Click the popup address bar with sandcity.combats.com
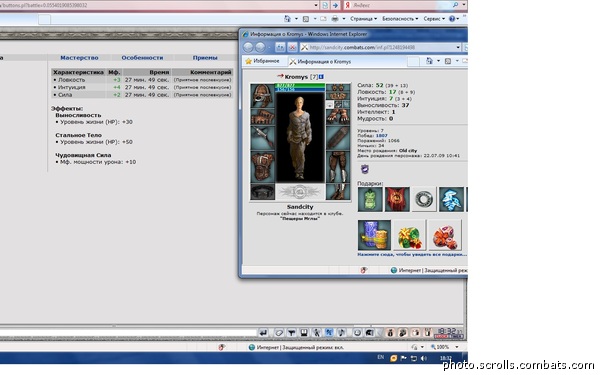Screen dimensions: 600x375 click(x=377, y=47)
